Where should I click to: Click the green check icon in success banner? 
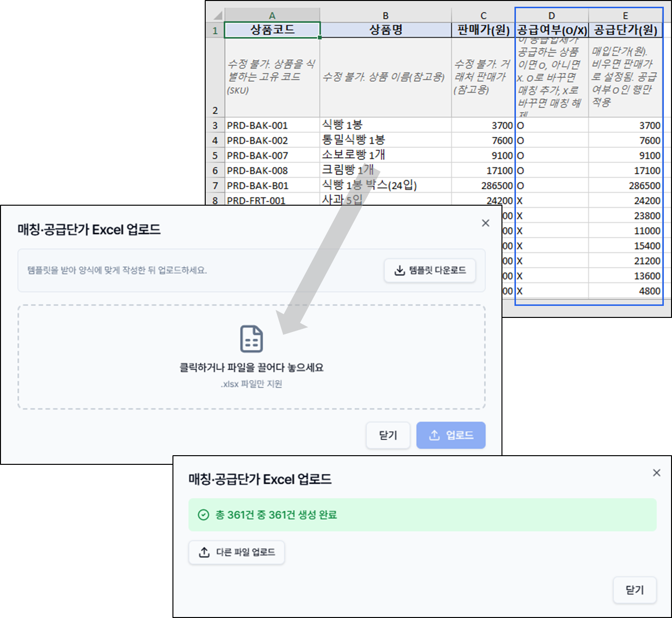point(204,515)
